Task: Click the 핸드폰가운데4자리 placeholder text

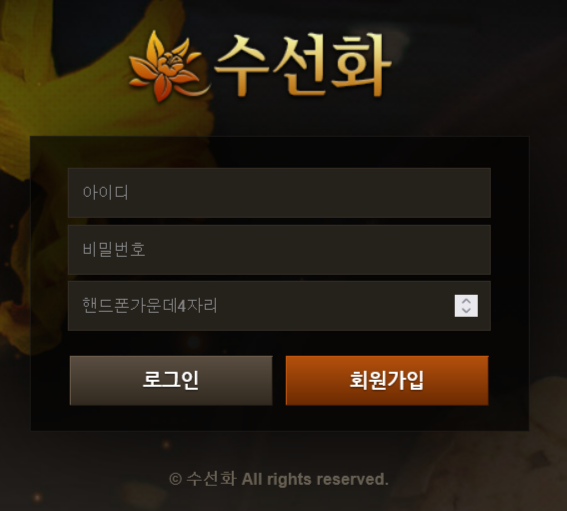Action: click(x=150, y=306)
